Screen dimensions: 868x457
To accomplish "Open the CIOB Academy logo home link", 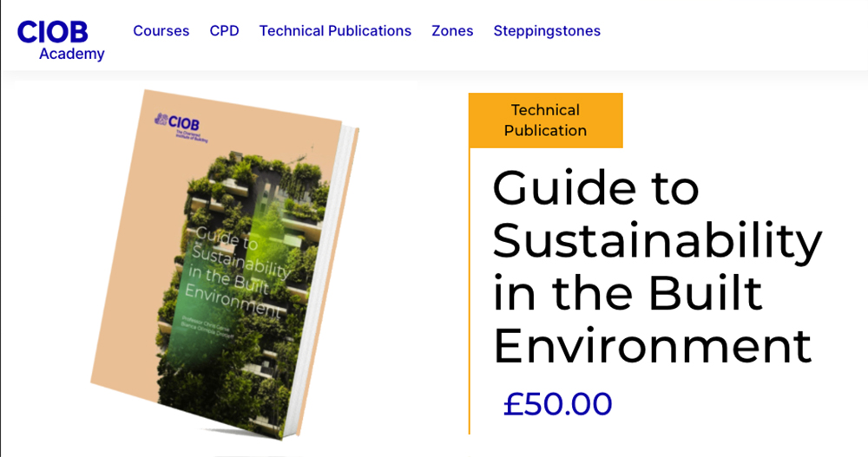I will coord(61,41).
